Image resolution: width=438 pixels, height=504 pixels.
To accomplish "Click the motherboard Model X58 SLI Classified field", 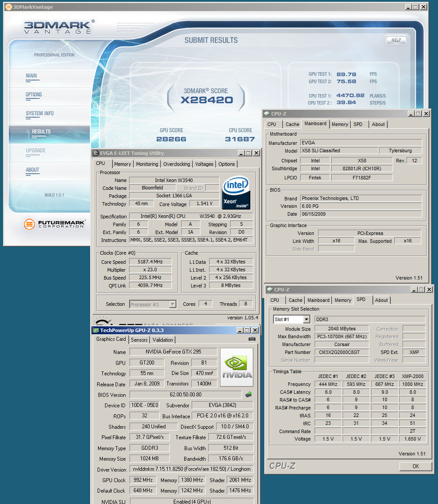I will pyautogui.click(x=339, y=150).
